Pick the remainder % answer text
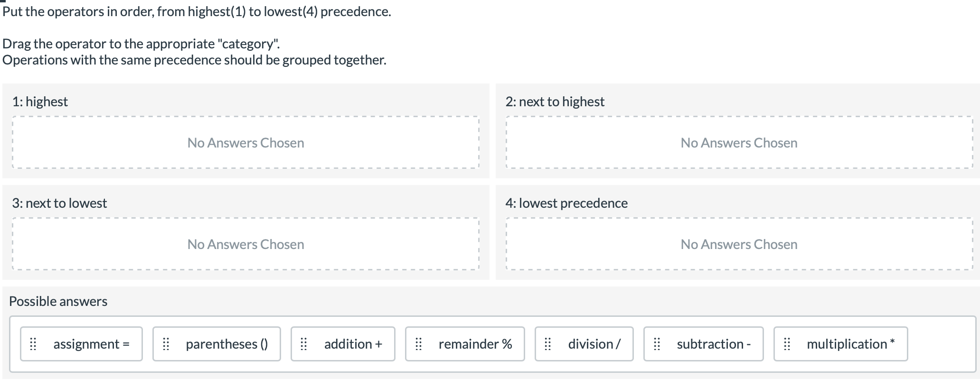The height and width of the screenshot is (388, 980). [x=475, y=344]
